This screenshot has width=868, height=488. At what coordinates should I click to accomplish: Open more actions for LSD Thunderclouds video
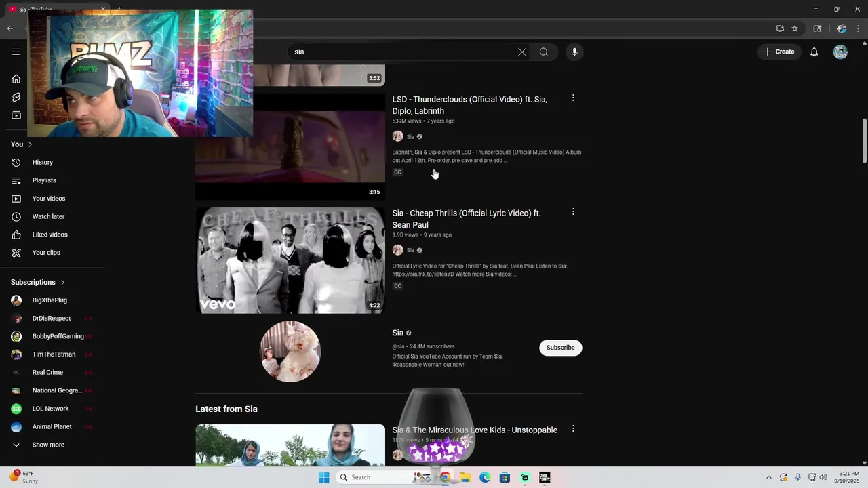(573, 98)
